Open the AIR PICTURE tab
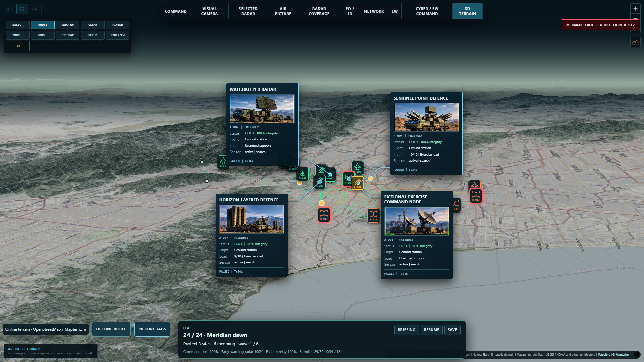The image size is (644, 362). point(283,11)
